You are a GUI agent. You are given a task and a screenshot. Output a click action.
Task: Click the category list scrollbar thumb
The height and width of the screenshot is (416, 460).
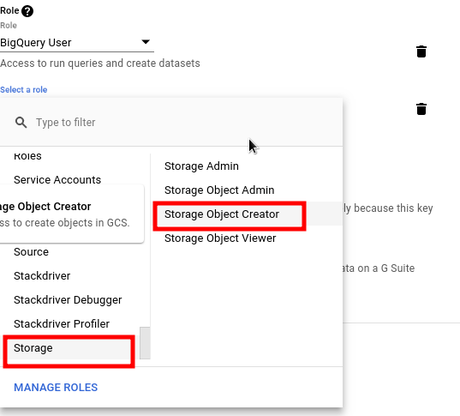[145, 343]
